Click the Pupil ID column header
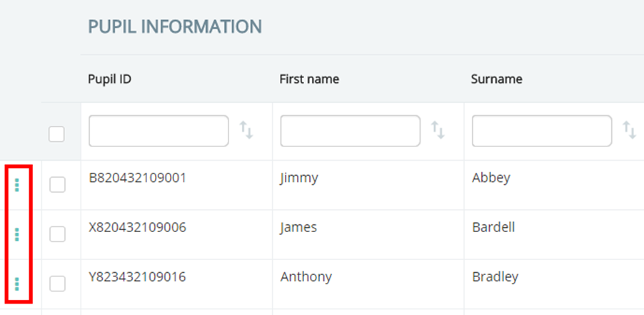This screenshot has height=315, width=644. (x=109, y=79)
